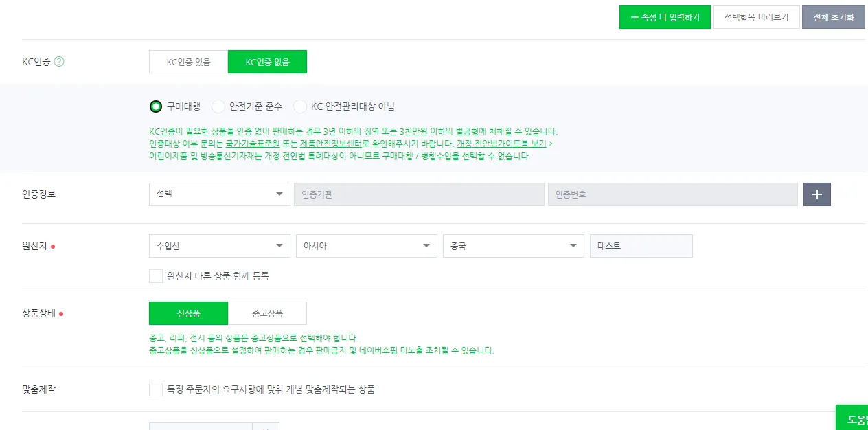
Task: Click the plus icon to add 인증정보
Action: point(816,194)
